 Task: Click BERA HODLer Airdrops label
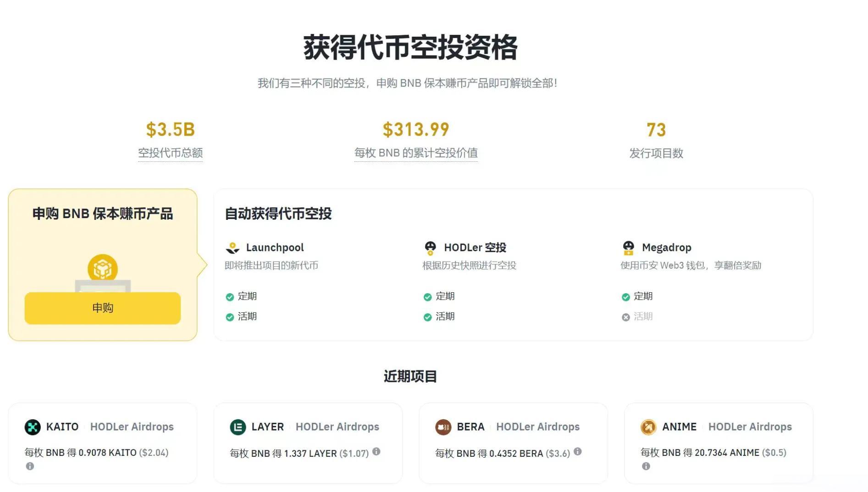click(x=538, y=427)
